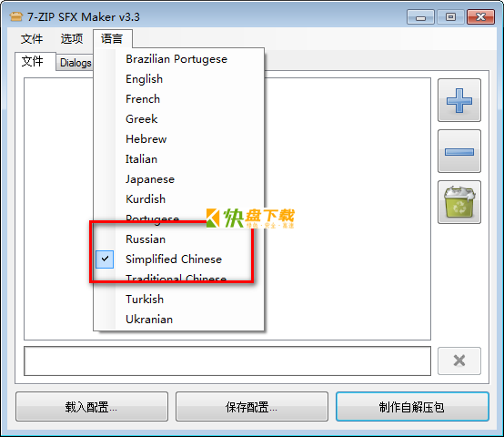504x437 pixels.
Task: Open the 文件 menu in the menu bar
Action: (32, 39)
